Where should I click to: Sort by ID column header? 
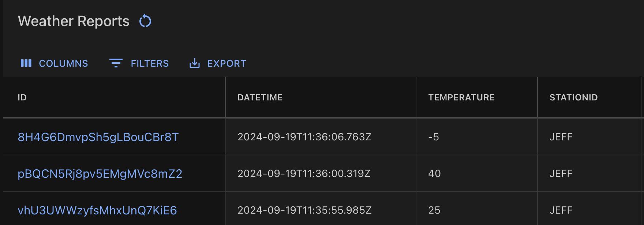22,97
